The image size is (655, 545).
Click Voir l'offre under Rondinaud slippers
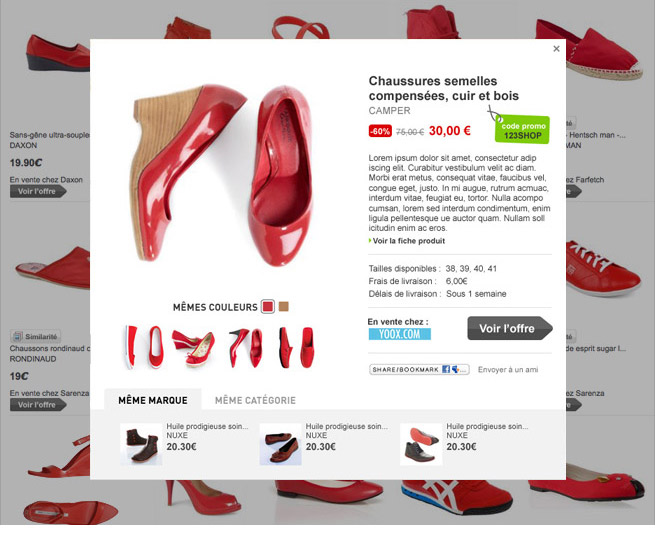[38, 405]
